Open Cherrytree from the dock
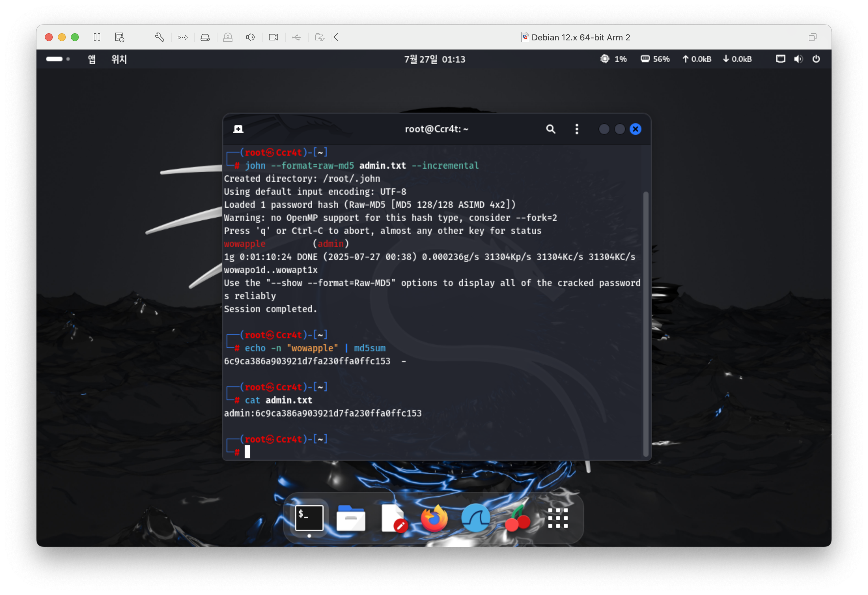Image resolution: width=868 pixels, height=595 pixels. pos(517,518)
